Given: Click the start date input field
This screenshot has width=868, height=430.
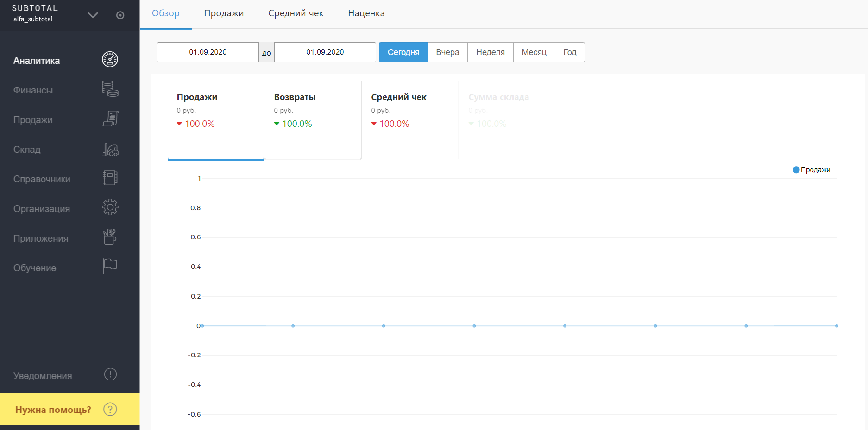Looking at the screenshot, I should point(208,52).
